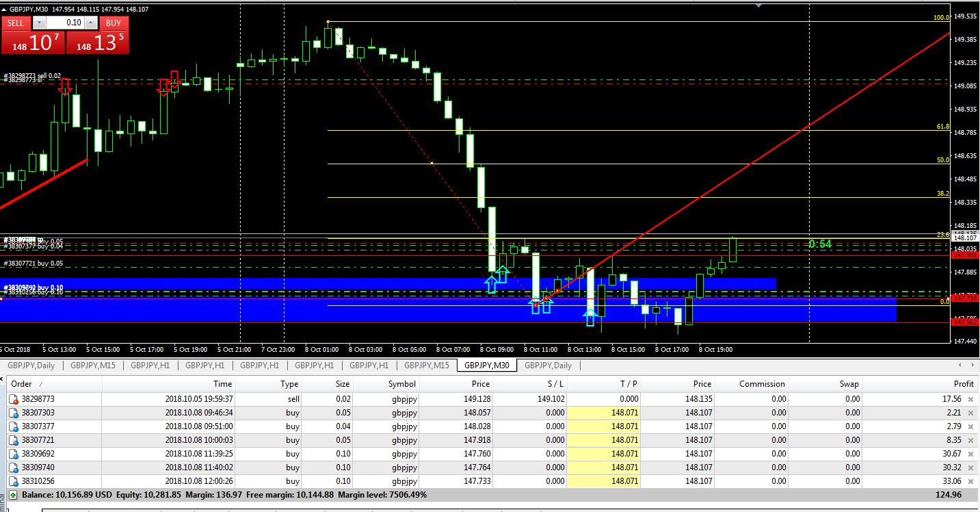Click the chart shift triangle marker at top

(x=758, y=5)
